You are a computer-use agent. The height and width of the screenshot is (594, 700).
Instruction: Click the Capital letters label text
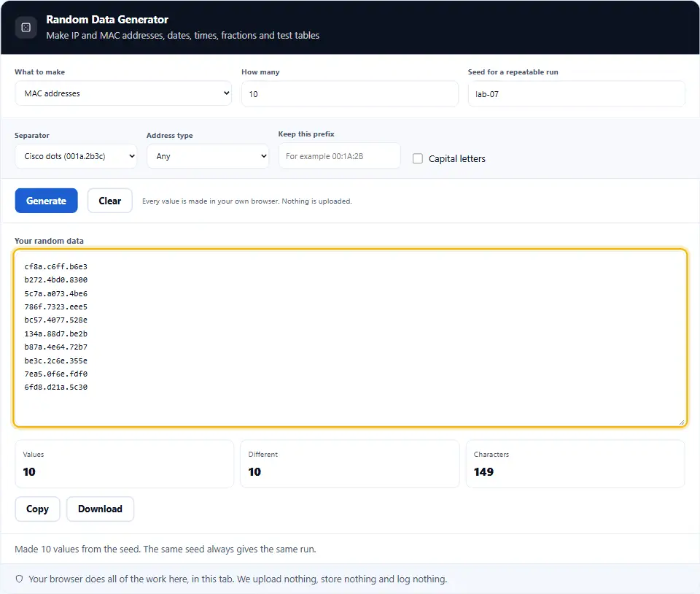pos(456,158)
